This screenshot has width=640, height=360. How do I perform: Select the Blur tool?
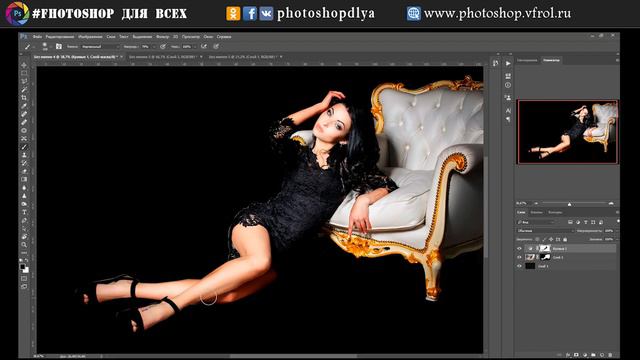24,188
